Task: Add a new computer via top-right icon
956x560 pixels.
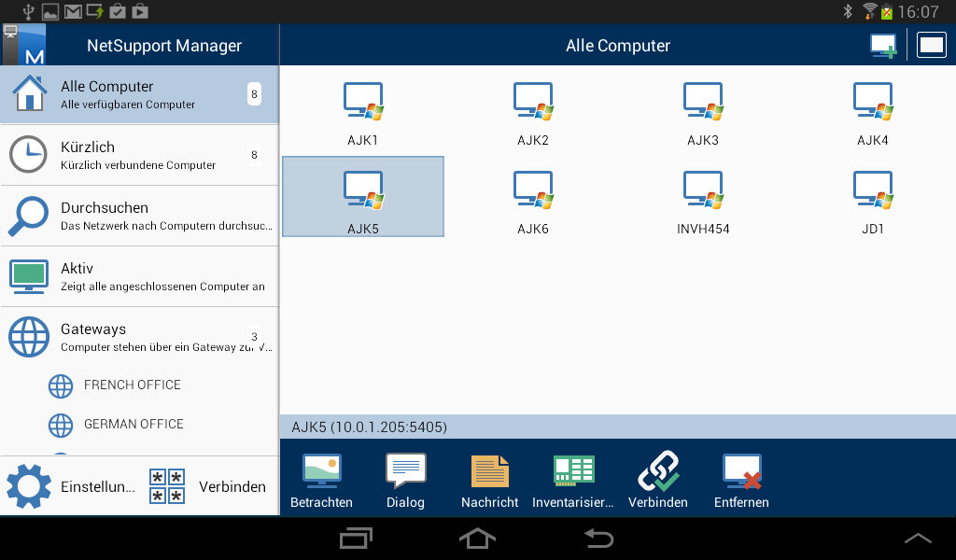Action: 883,46
